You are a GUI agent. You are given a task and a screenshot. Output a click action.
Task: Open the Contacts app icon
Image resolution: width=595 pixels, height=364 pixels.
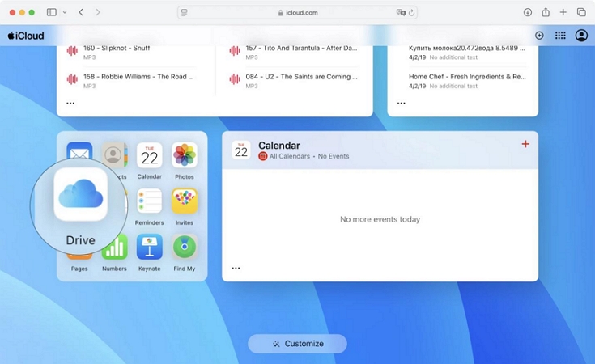[114, 155]
